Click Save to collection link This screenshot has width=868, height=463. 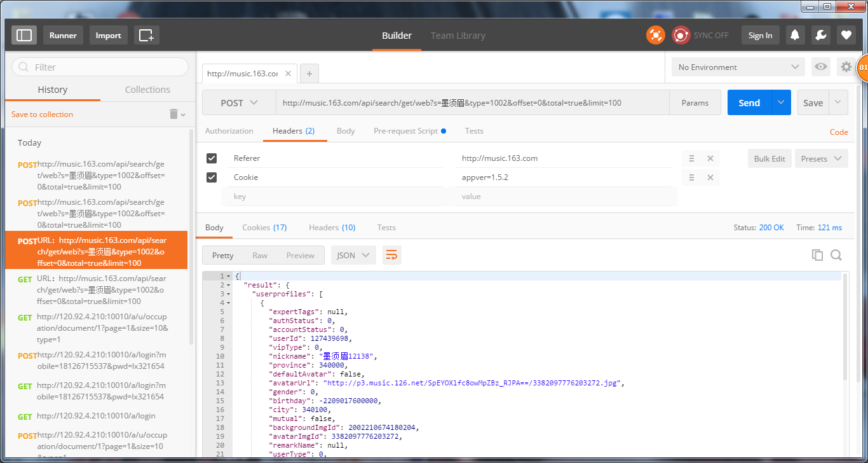pos(42,114)
